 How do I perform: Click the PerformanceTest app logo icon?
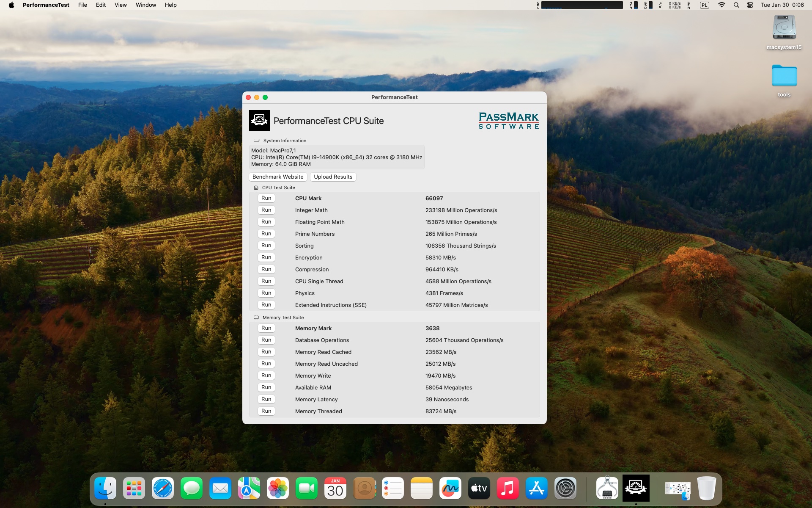click(259, 121)
